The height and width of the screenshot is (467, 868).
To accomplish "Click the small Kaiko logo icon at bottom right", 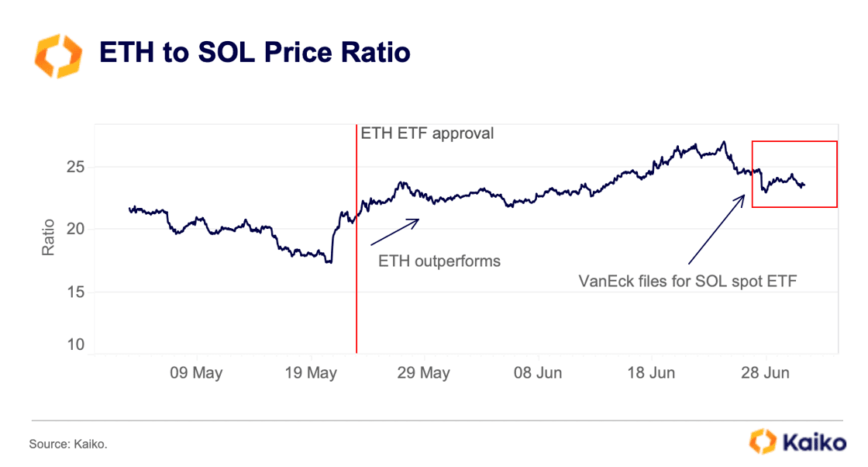I will coord(763,442).
